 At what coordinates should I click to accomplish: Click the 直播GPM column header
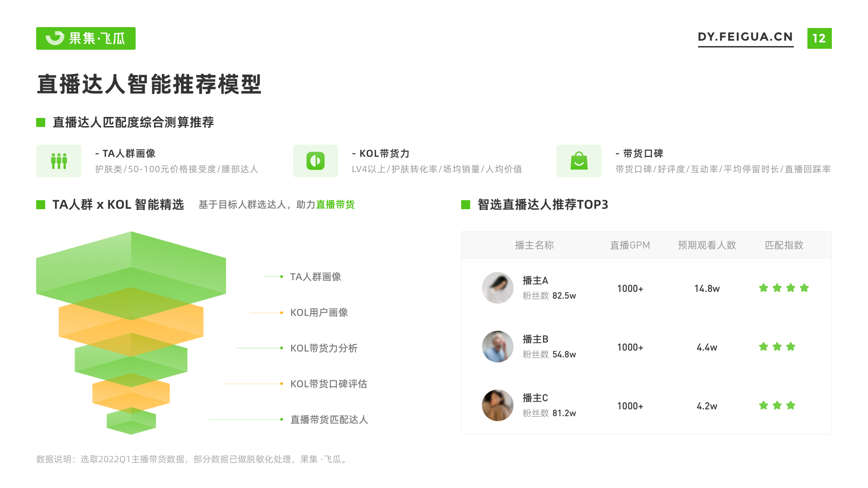pyautogui.click(x=630, y=245)
